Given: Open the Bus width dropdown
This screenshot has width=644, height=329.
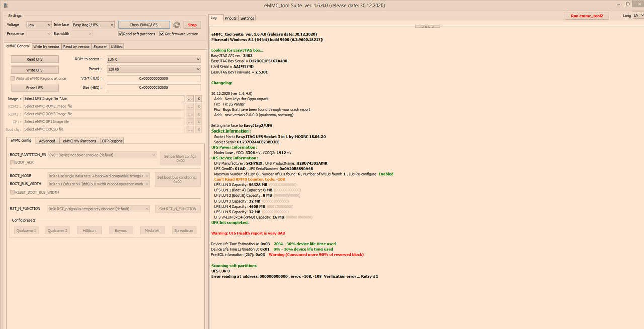Looking at the screenshot, I should tap(82, 34).
